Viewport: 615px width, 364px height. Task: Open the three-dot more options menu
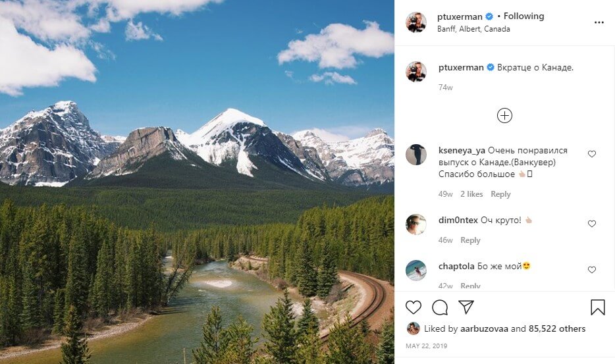[x=599, y=22]
